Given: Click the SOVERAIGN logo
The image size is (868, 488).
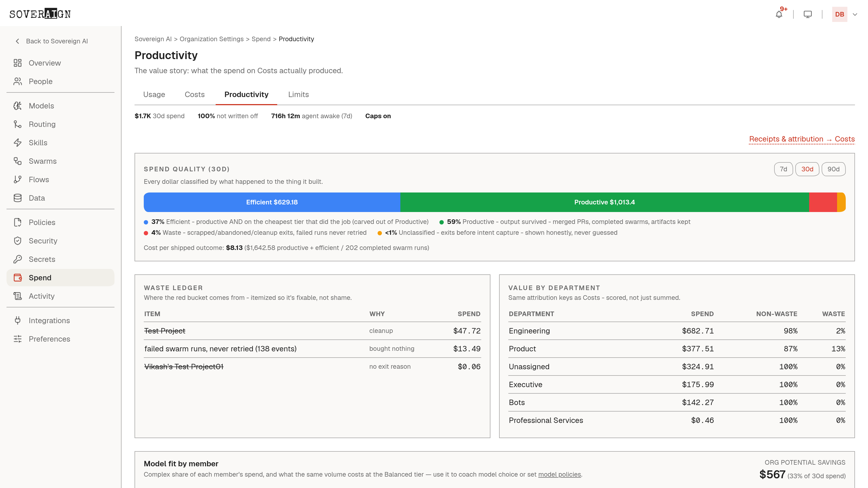Looking at the screenshot, I should (x=40, y=14).
